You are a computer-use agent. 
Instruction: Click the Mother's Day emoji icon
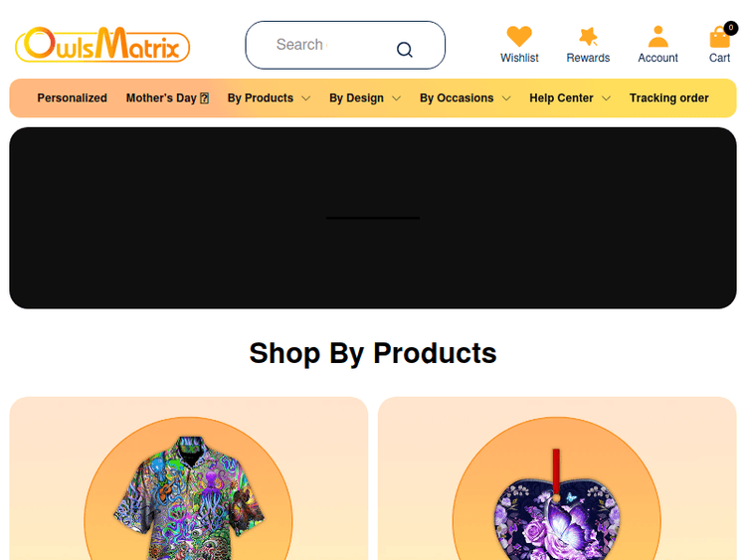click(205, 98)
